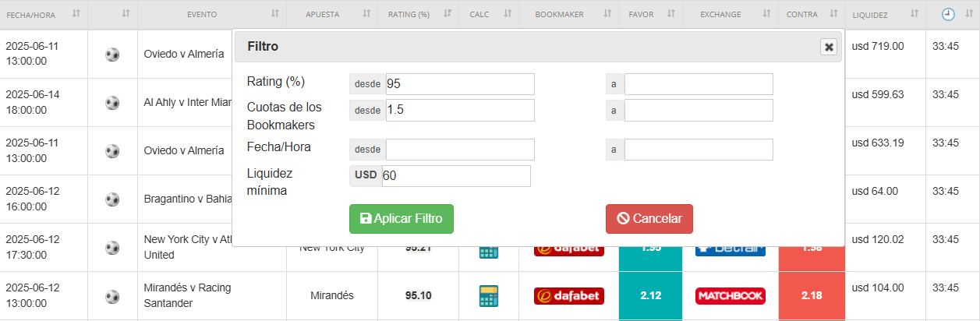The image size is (980, 321).
Task: Click the Matchbook exchange logo
Action: point(730,296)
